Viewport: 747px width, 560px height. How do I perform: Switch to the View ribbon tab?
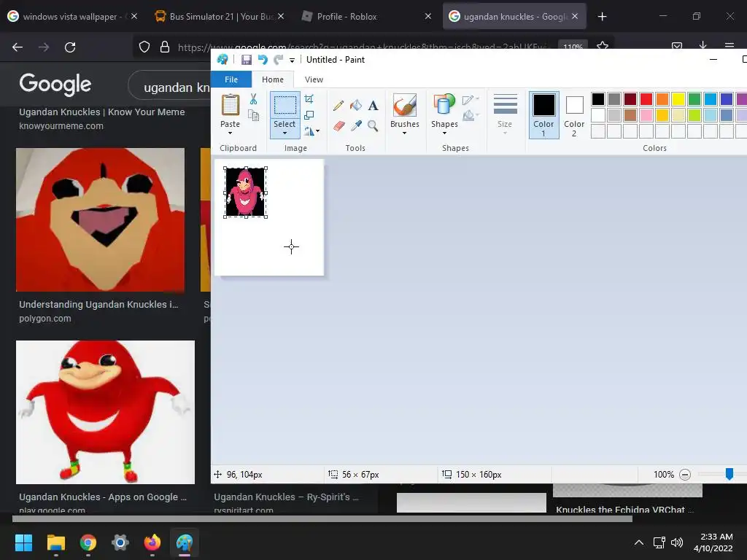pyautogui.click(x=314, y=79)
